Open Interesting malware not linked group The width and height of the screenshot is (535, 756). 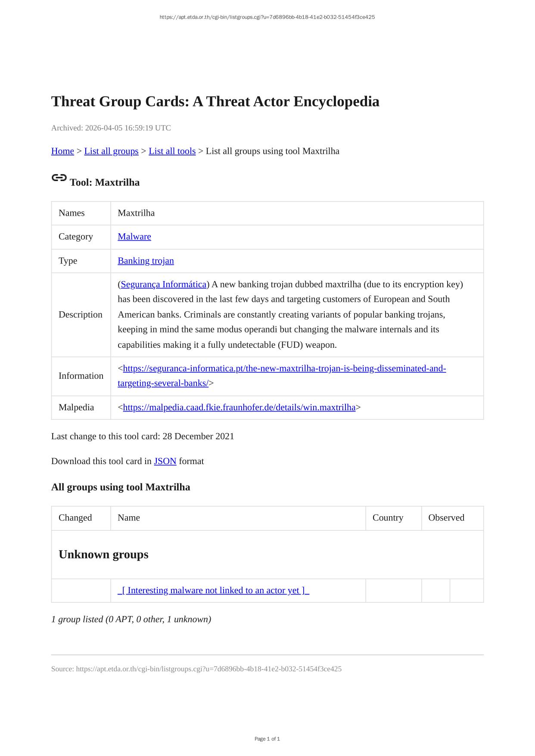click(x=213, y=591)
